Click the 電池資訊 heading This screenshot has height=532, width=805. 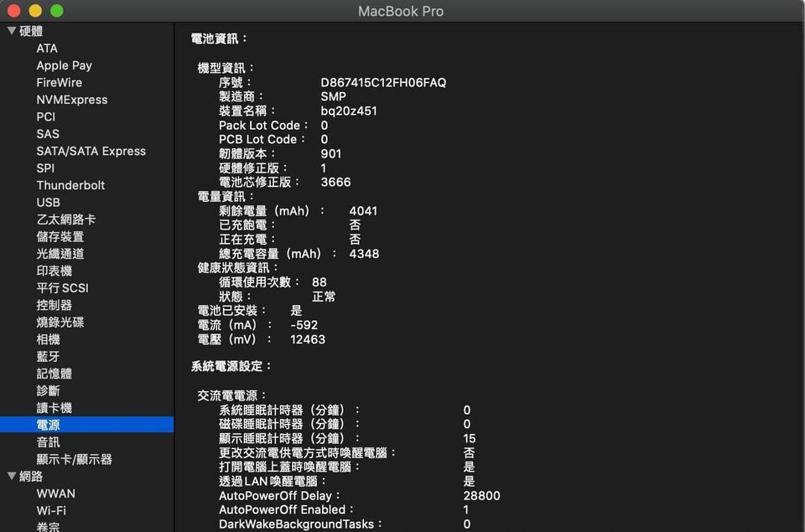tap(219, 39)
